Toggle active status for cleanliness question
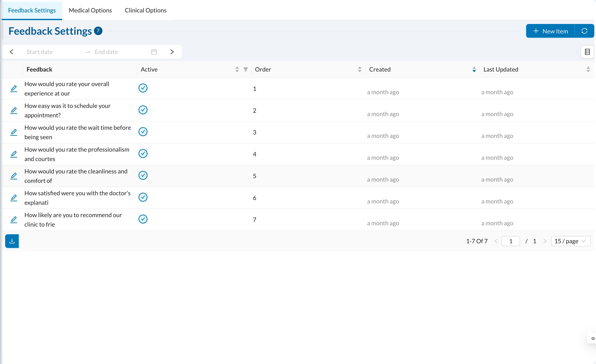This screenshot has height=364, width=596. pyautogui.click(x=143, y=175)
